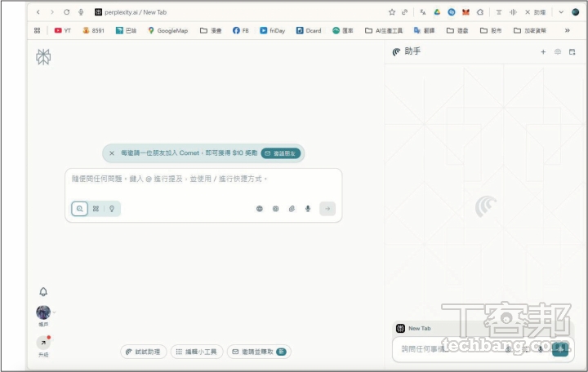Viewport: 588px width, 372px height.
Task: Click the 助手 assistant panel title
Action: (x=412, y=51)
